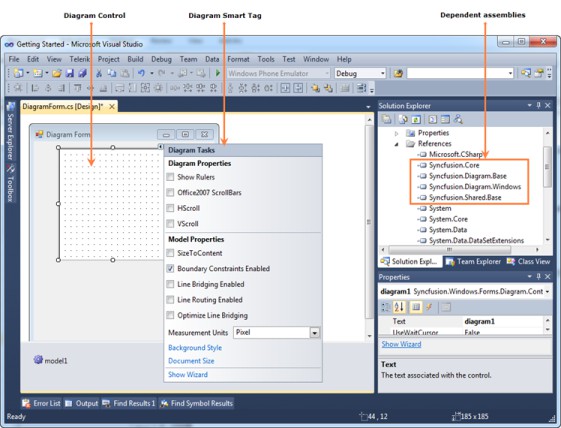The height and width of the screenshot is (428, 561).
Task: Pin the Solution Explorer panel
Action: pos(538,106)
